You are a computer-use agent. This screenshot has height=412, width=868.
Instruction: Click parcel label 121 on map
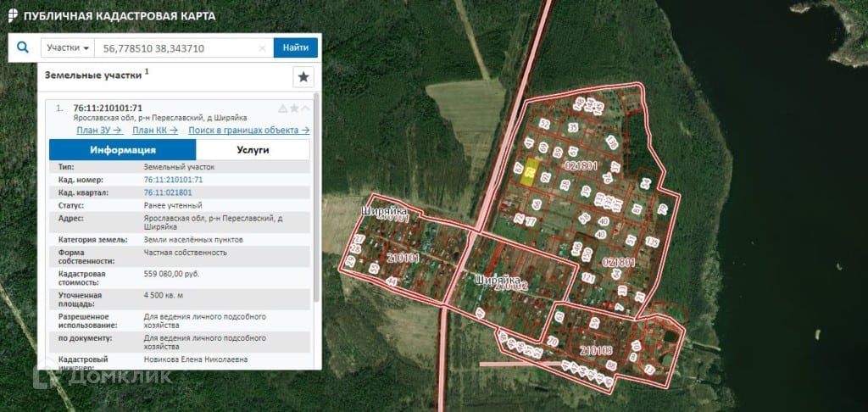tap(588, 279)
